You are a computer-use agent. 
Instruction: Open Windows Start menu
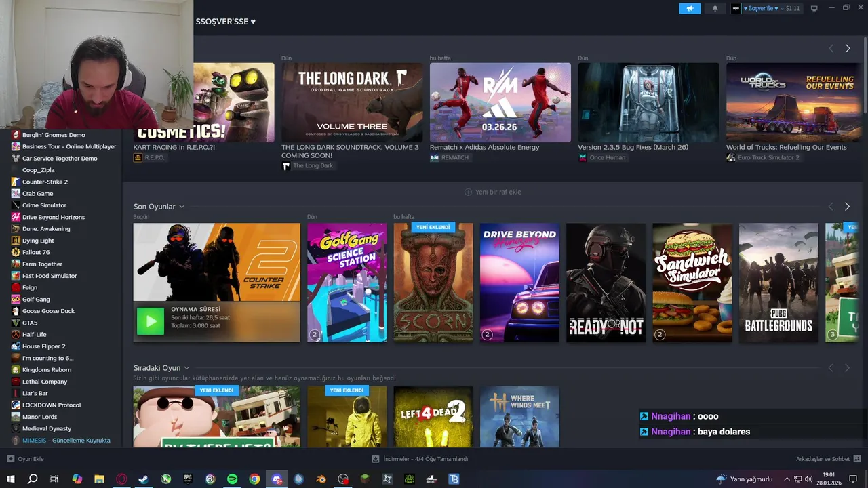pos(10,479)
